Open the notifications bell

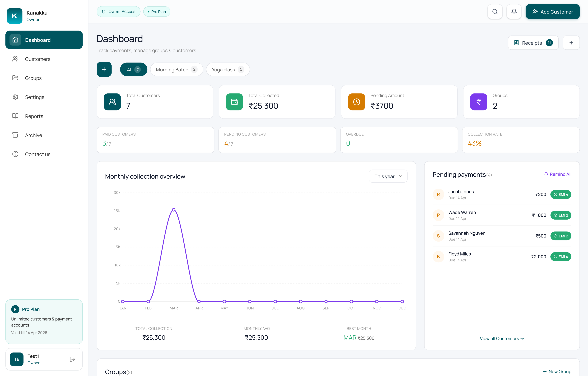[514, 11]
